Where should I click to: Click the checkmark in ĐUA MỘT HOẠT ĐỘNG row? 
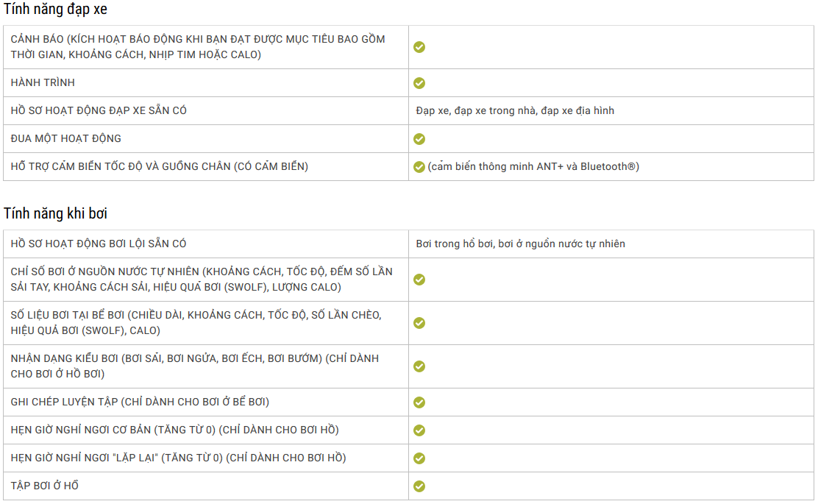point(419,139)
